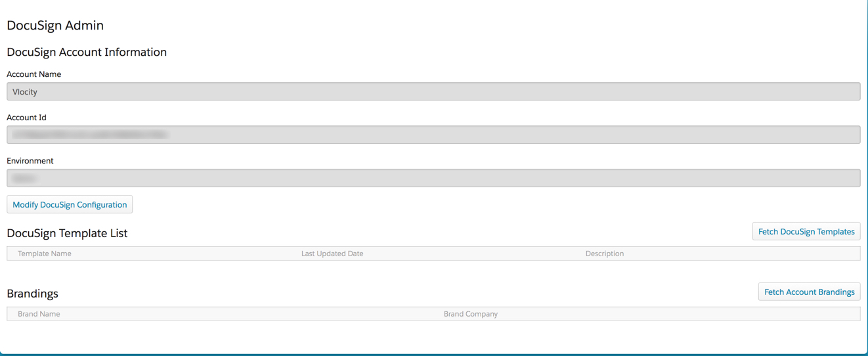This screenshot has width=868, height=356.
Task: Click the Description column header
Action: point(605,254)
